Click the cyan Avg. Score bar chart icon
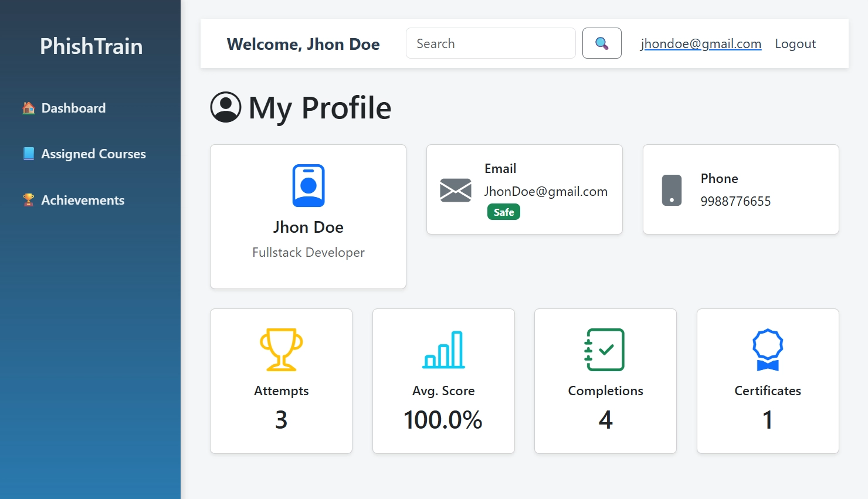The image size is (868, 499). (443, 350)
